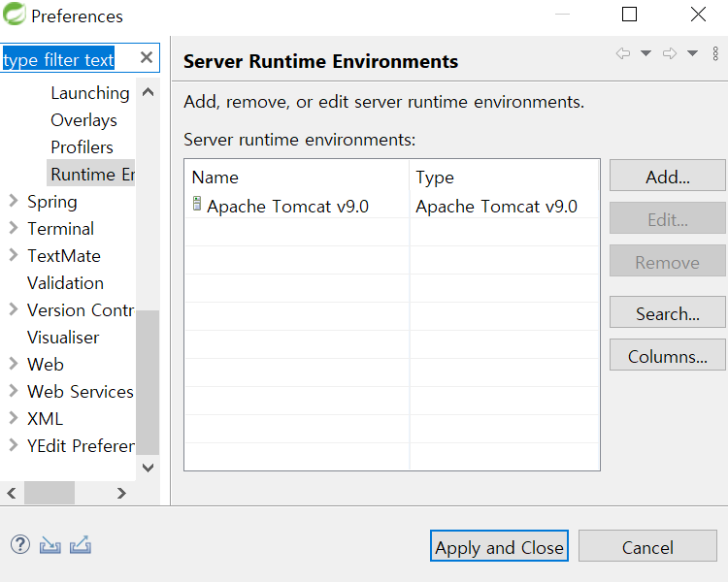This screenshot has height=582, width=728.
Task: Expand the YEdit Preferences tree node
Action: (x=14, y=445)
